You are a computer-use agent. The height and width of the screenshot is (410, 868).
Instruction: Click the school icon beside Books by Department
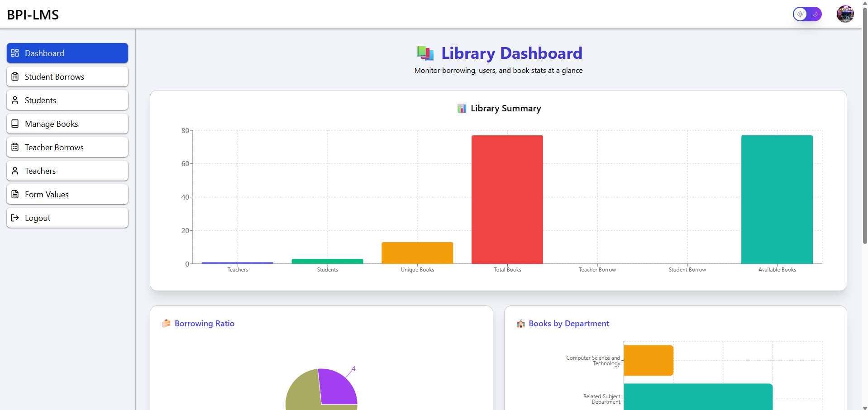tap(521, 323)
